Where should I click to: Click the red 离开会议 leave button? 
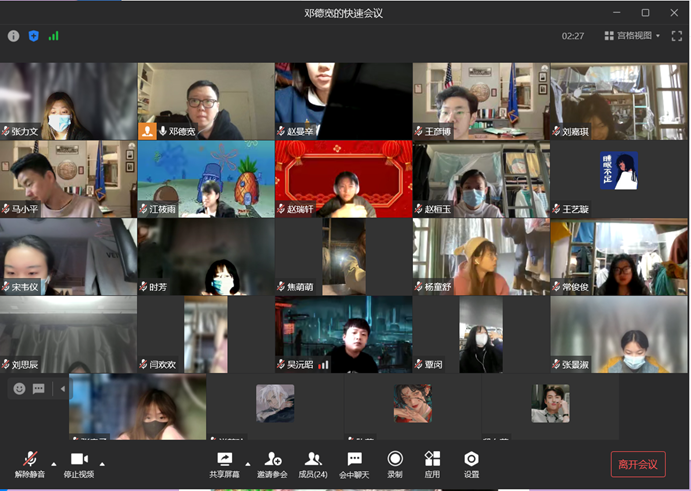coord(637,464)
